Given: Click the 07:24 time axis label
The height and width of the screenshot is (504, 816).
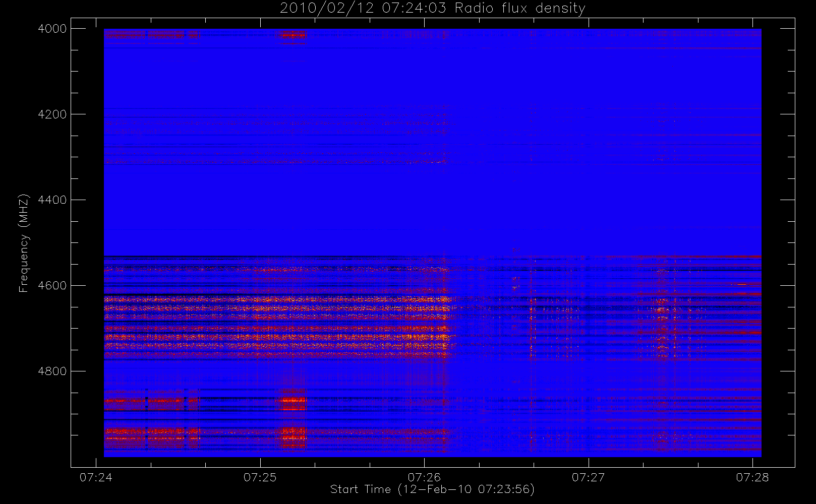Looking at the screenshot, I should click(96, 477).
